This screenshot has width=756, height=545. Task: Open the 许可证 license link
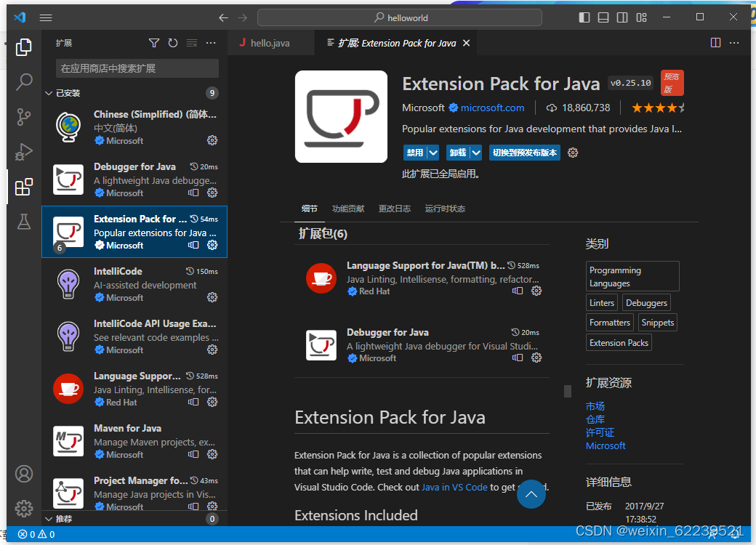(x=600, y=432)
